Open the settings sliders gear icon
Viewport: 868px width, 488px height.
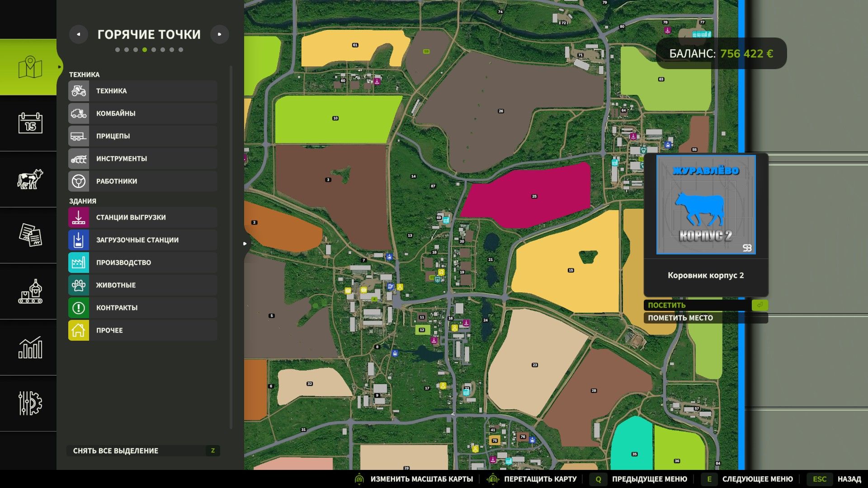[x=30, y=403]
